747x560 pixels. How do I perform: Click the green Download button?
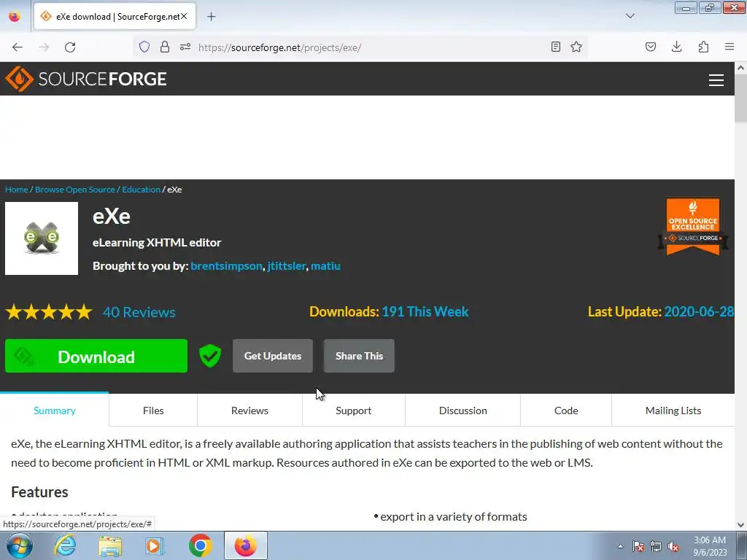(x=96, y=356)
